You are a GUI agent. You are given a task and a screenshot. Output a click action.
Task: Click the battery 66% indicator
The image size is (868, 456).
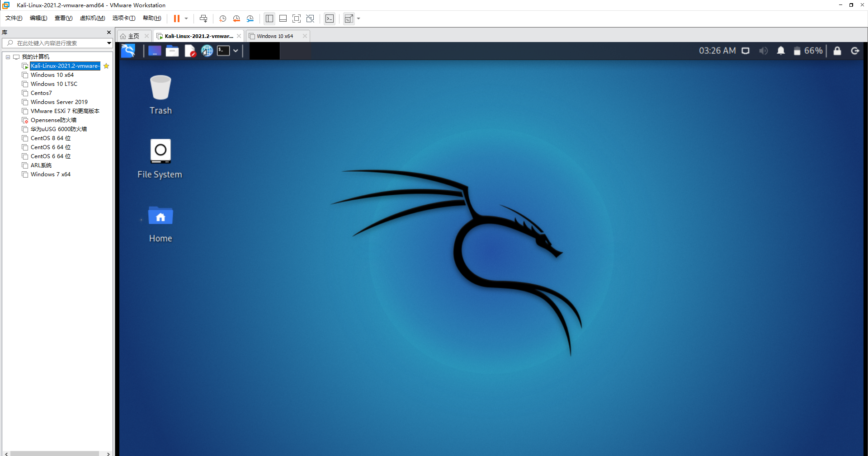pyautogui.click(x=808, y=51)
